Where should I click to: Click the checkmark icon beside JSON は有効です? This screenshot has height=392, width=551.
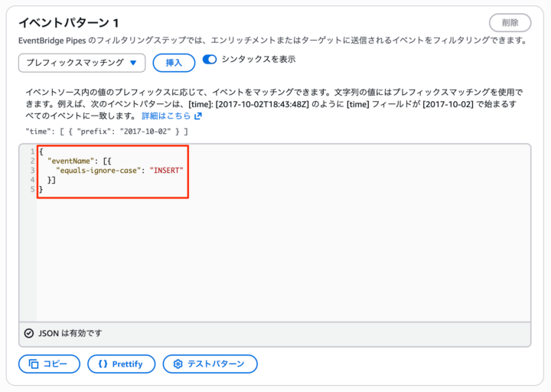tap(29, 333)
